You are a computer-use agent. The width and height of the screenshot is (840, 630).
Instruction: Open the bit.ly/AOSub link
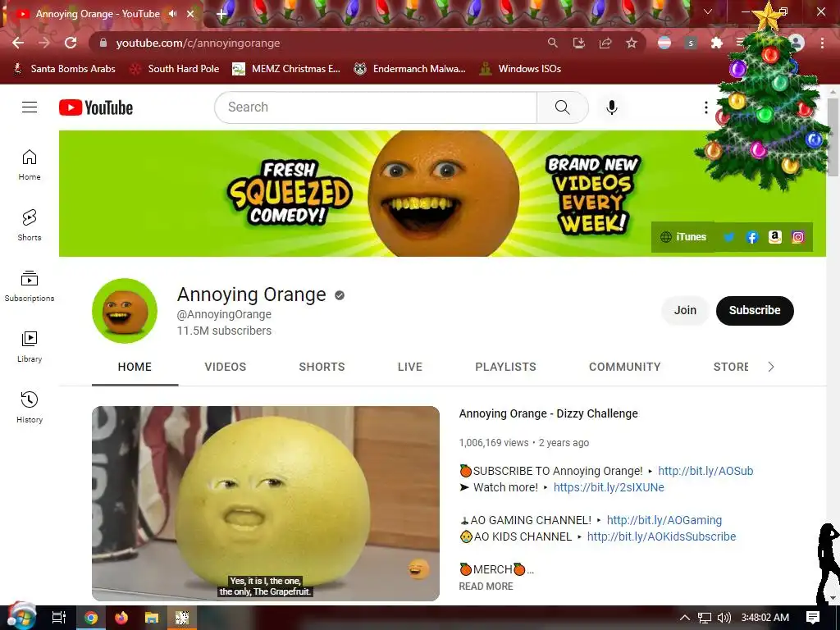(705, 471)
